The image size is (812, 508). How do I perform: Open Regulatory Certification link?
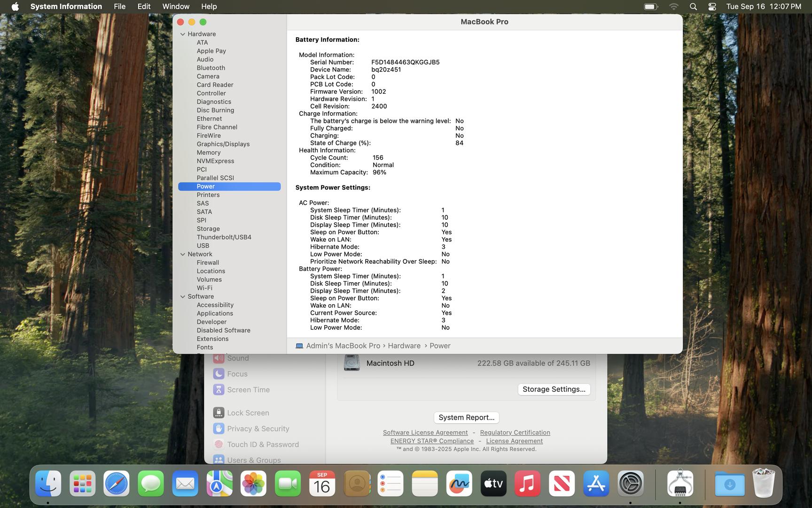tap(515, 432)
